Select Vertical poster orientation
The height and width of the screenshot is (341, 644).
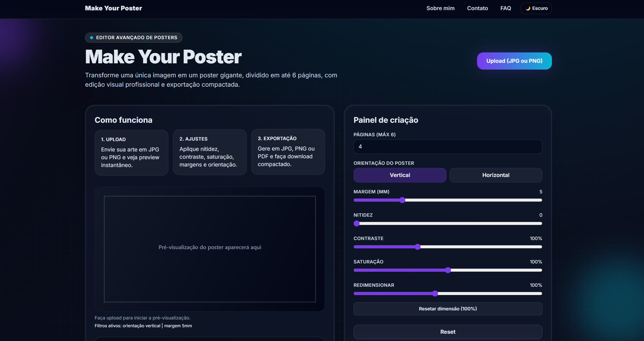point(400,175)
